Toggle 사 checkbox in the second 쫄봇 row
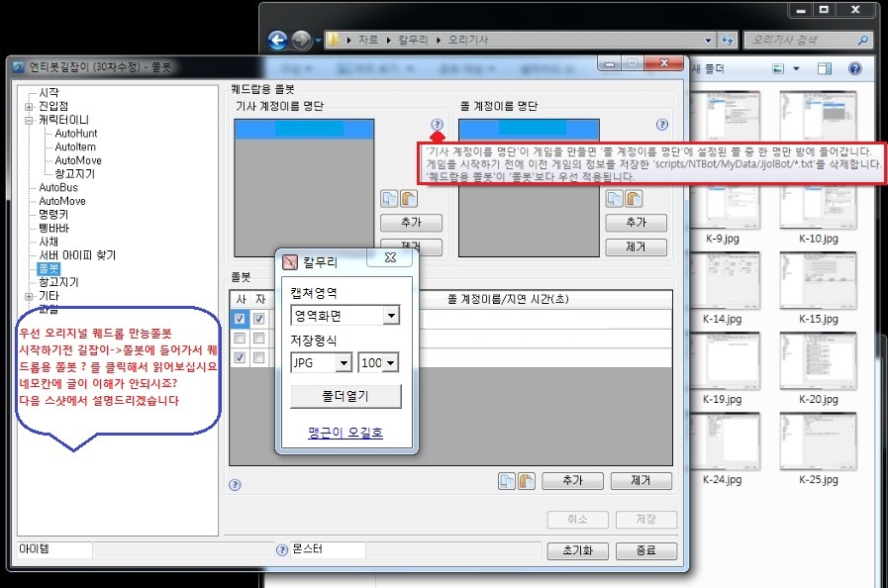This screenshot has width=888, height=588. pos(240,339)
